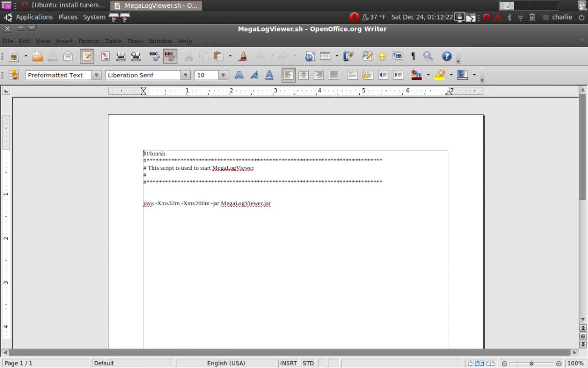
Task: Open the font size 10 dropdown
Action: pos(223,75)
